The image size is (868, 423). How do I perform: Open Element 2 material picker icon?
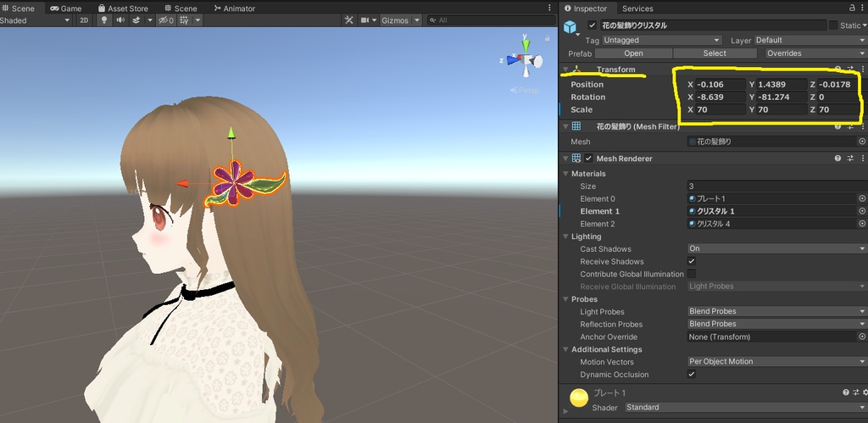862,224
